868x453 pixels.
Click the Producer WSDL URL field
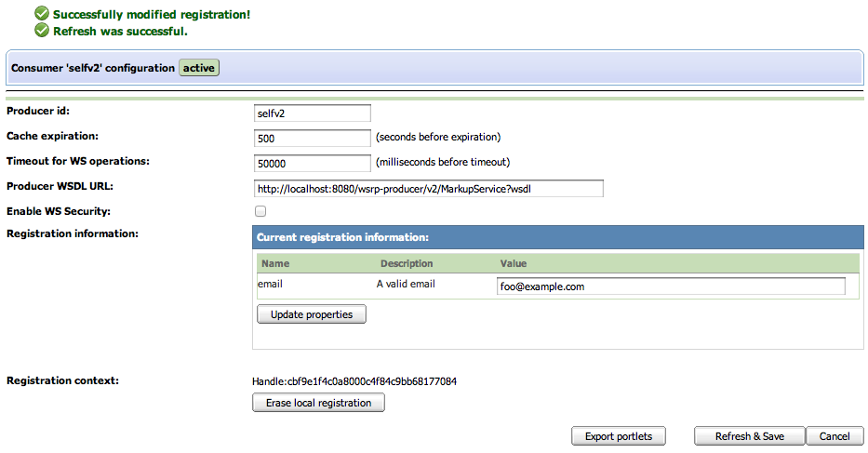[x=428, y=189]
